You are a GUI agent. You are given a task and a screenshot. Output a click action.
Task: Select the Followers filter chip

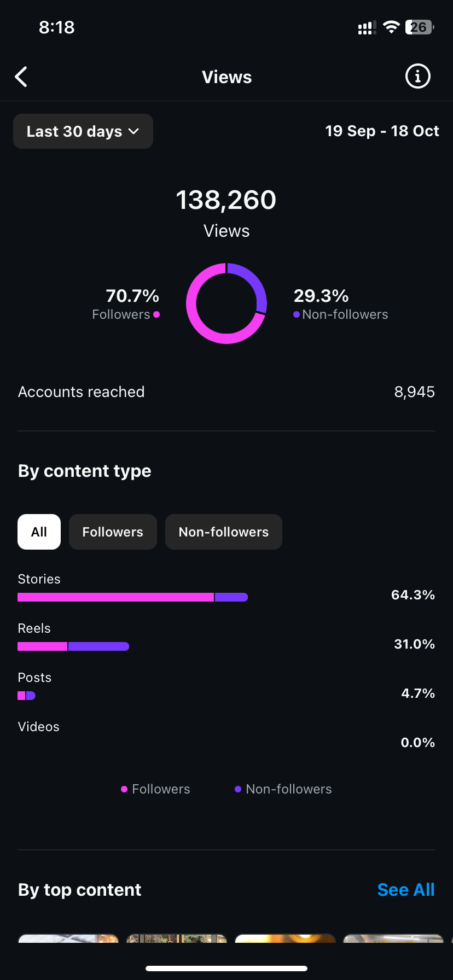(x=113, y=532)
